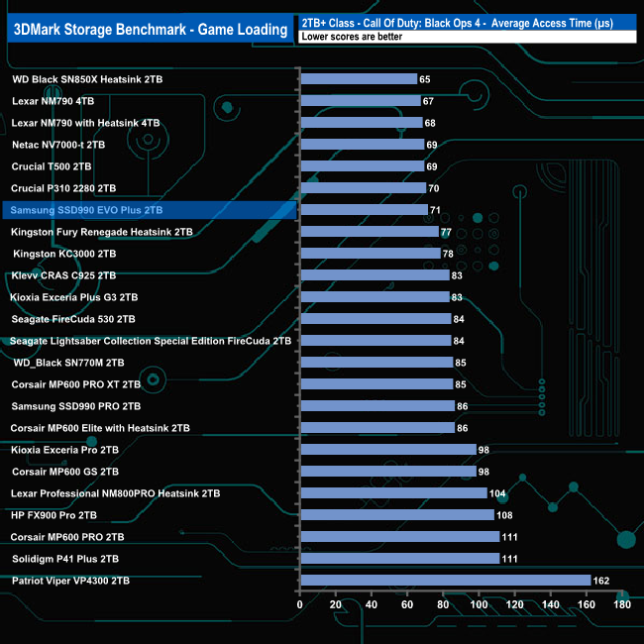Screen dimensions: 644x644
Task: Select the 'Lexar NM790 4TB' label
Action: click(53, 101)
